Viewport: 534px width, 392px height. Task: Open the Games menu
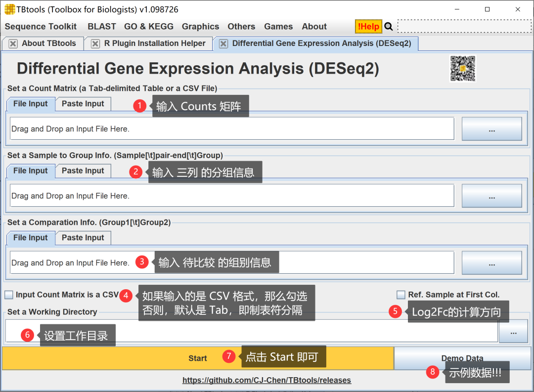(x=278, y=27)
